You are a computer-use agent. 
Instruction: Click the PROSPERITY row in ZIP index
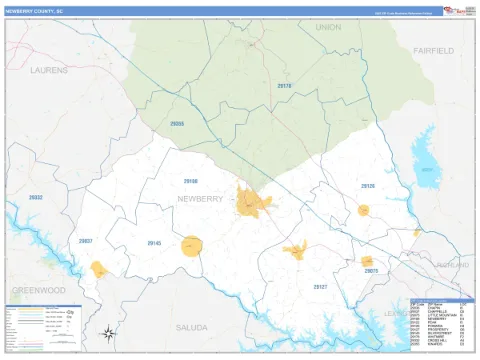438,330
